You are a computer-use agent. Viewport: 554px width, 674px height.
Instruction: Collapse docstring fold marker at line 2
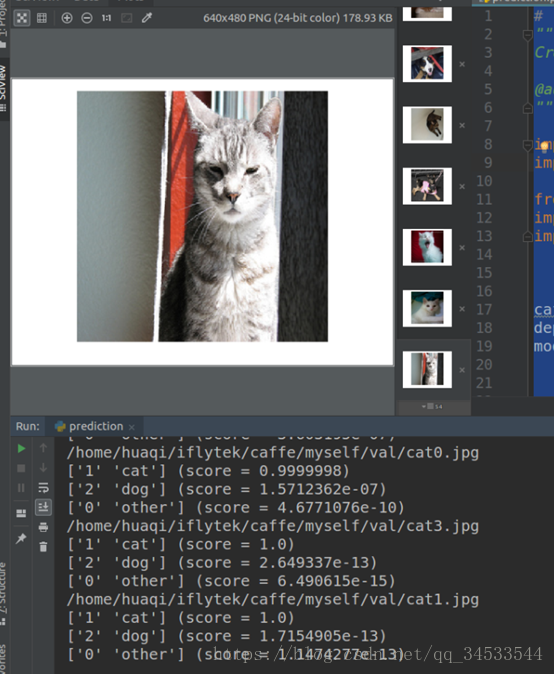click(x=528, y=35)
